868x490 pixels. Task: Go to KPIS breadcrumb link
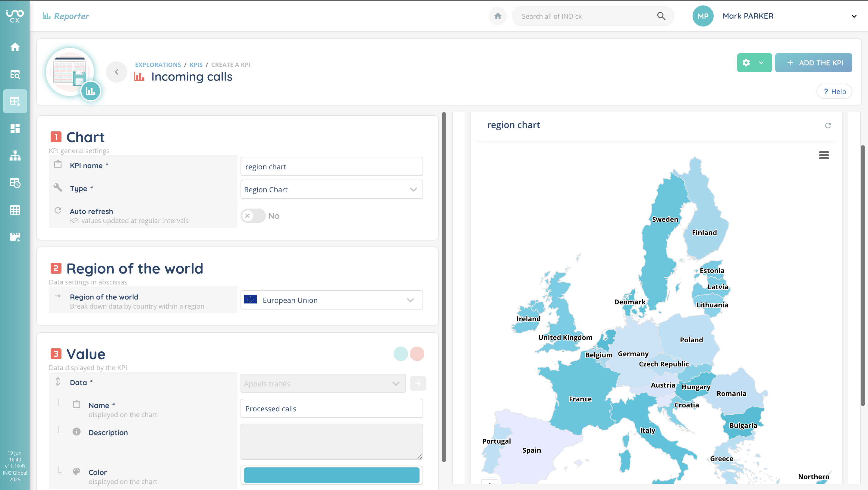tap(196, 65)
